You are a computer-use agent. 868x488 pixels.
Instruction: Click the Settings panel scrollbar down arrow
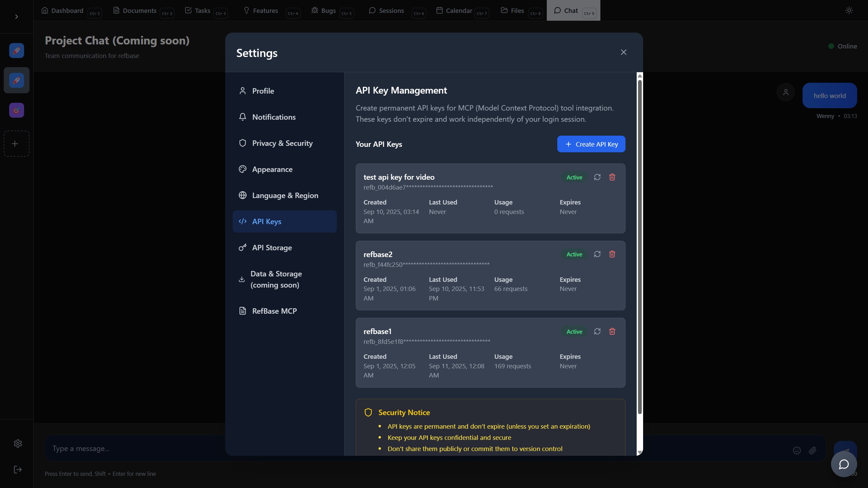[639, 452]
